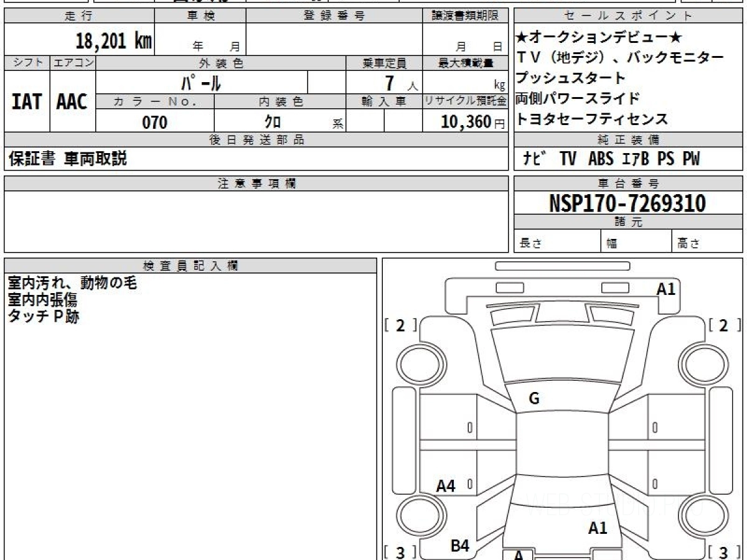Click the G mark on windshield
Screen dimensions: 747x560
coord(533,399)
